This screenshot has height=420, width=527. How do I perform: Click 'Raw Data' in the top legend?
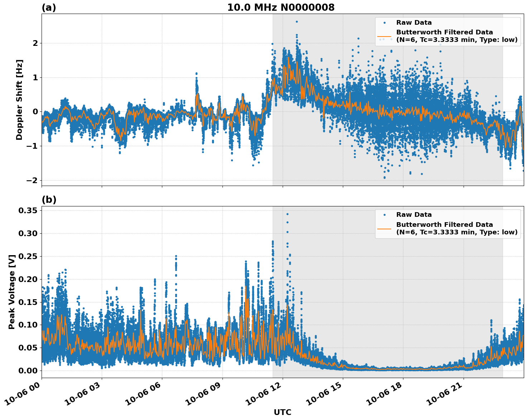(x=414, y=23)
